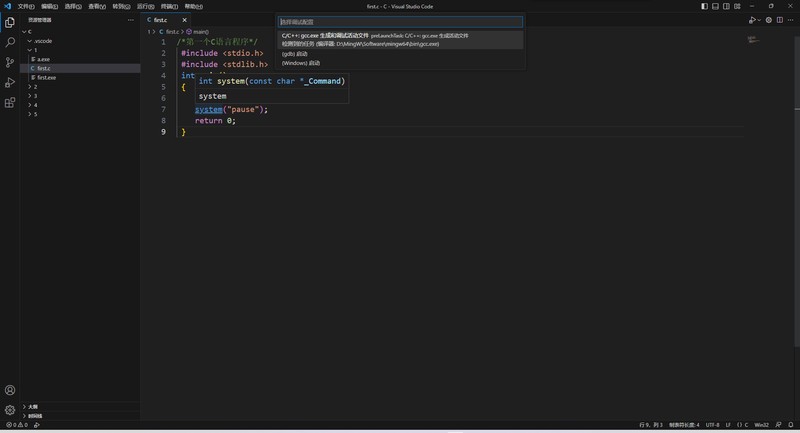Click the Split Editor icon
The width and height of the screenshot is (800, 433).
[780, 20]
